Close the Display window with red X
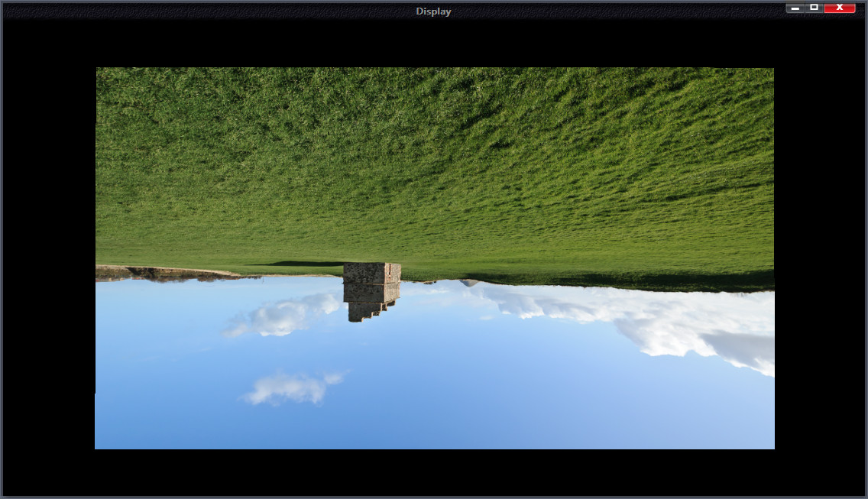This screenshot has height=499, width=868. point(840,8)
